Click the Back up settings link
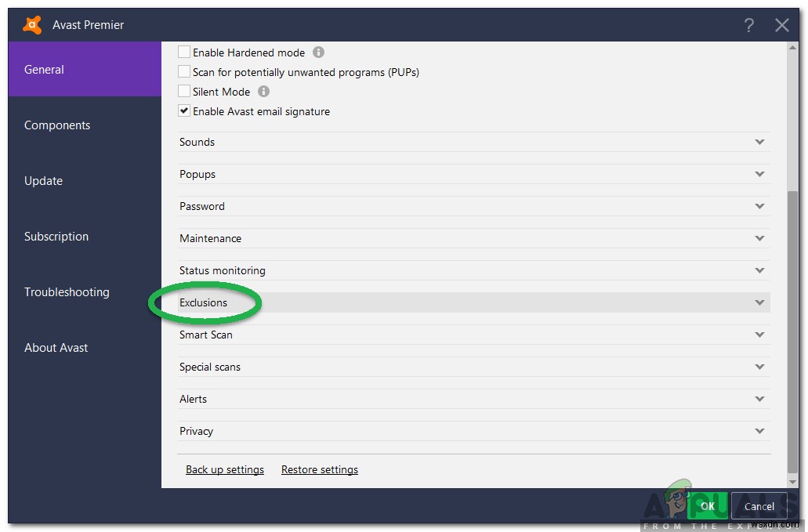This screenshot has width=808, height=532. 225,469
